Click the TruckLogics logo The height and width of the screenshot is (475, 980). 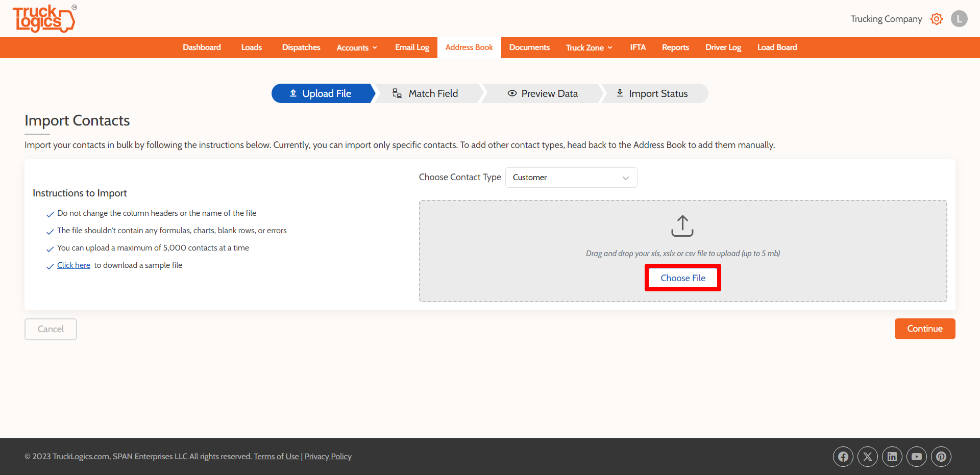pos(44,18)
